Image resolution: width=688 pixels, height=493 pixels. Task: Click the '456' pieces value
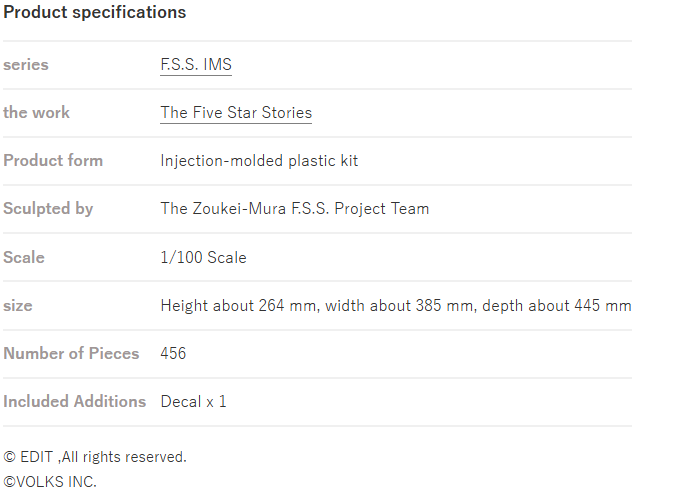(x=173, y=354)
